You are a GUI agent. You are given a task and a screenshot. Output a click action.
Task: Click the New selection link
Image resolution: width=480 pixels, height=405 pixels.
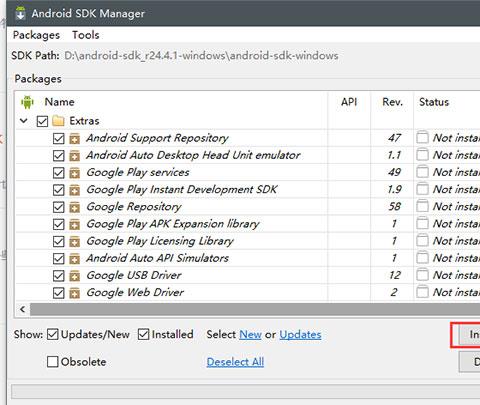(250, 334)
